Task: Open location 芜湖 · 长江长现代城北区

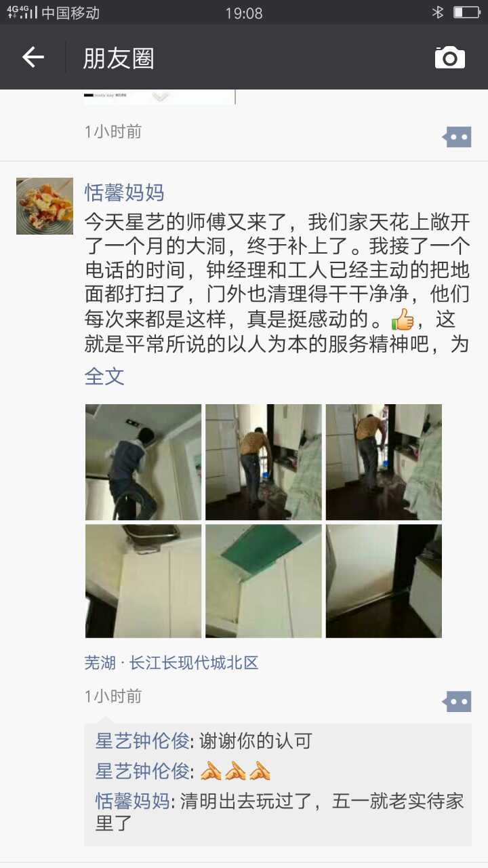Action: (171, 663)
